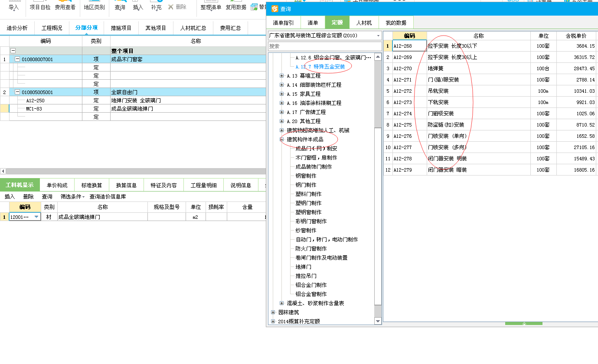
Task: Switch to the 工程概况 tab
Action: (52, 28)
